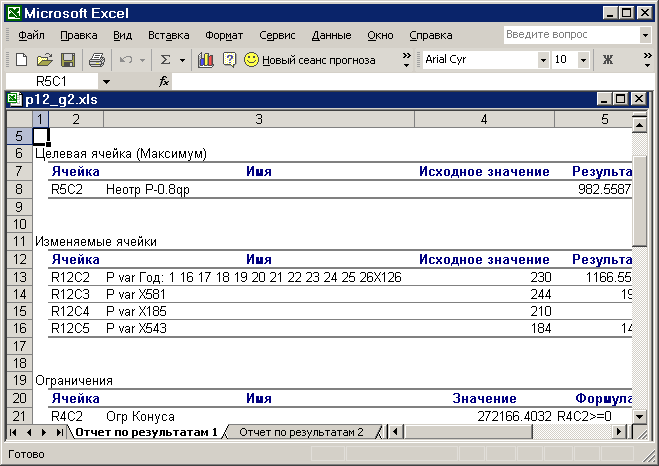This screenshot has height=466, width=659.
Task: Click cell R5C2 Неотр P-0.8qp name
Action: pyautogui.click(x=148, y=190)
